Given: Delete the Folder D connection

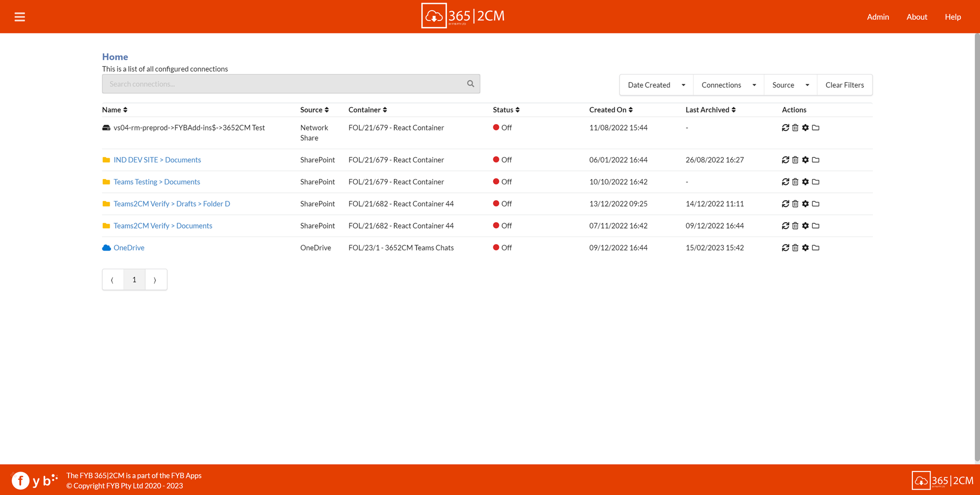Looking at the screenshot, I should click(795, 204).
